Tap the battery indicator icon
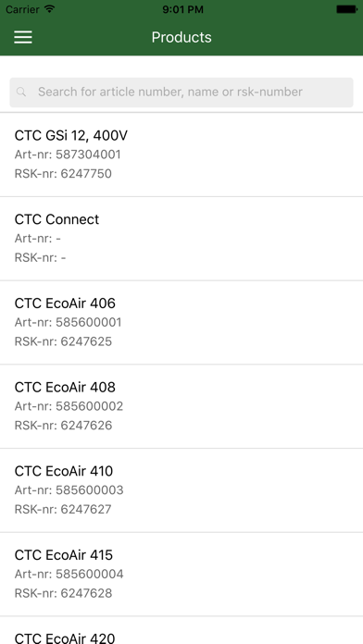363x644 pixels. pos(346,9)
